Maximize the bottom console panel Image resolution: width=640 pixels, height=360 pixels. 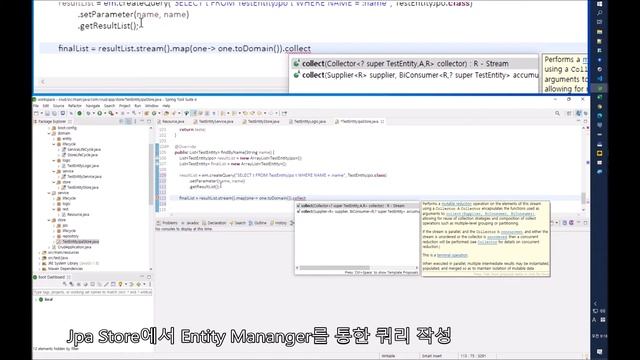coord(585,223)
